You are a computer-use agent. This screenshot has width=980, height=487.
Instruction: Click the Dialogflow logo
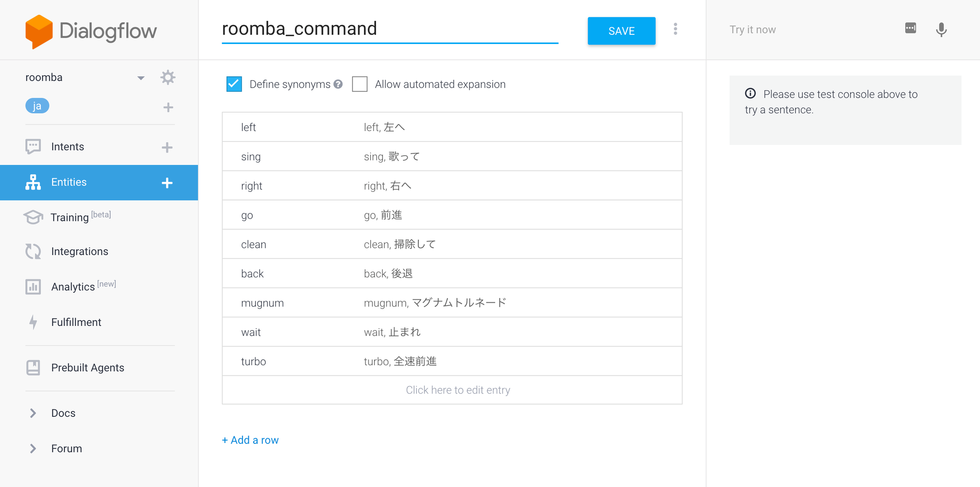pyautogui.click(x=91, y=31)
